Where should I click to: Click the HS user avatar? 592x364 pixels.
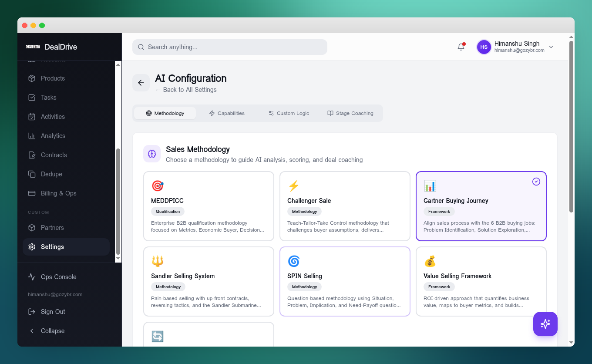coord(484,47)
